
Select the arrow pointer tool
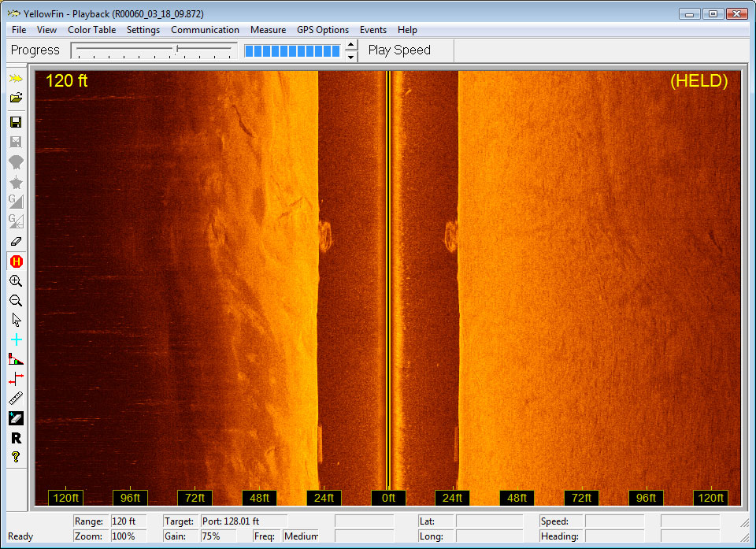pyautogui.click(x=16, y=320)
